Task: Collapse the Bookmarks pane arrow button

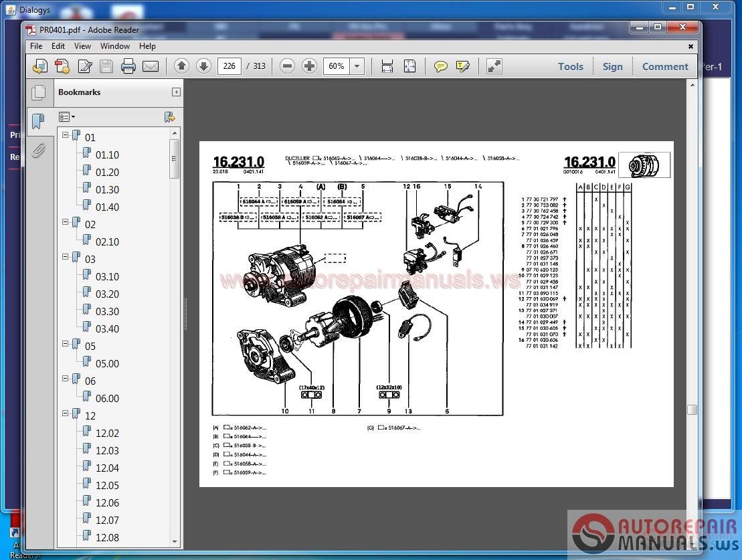Action: click(x=176, y=92)
